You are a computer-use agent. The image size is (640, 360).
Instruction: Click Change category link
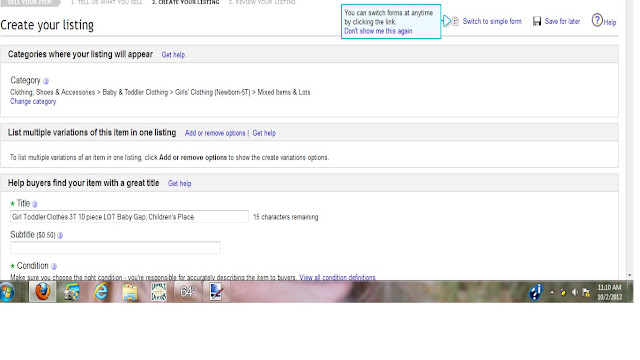pos(33,101)
